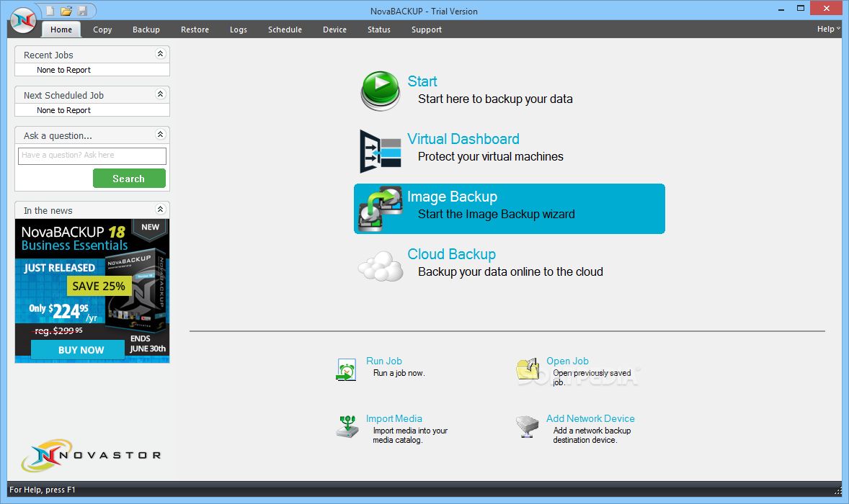Screen dimensions: 849x504
Task: Open the Restore tab
Action: click(195, 30)
